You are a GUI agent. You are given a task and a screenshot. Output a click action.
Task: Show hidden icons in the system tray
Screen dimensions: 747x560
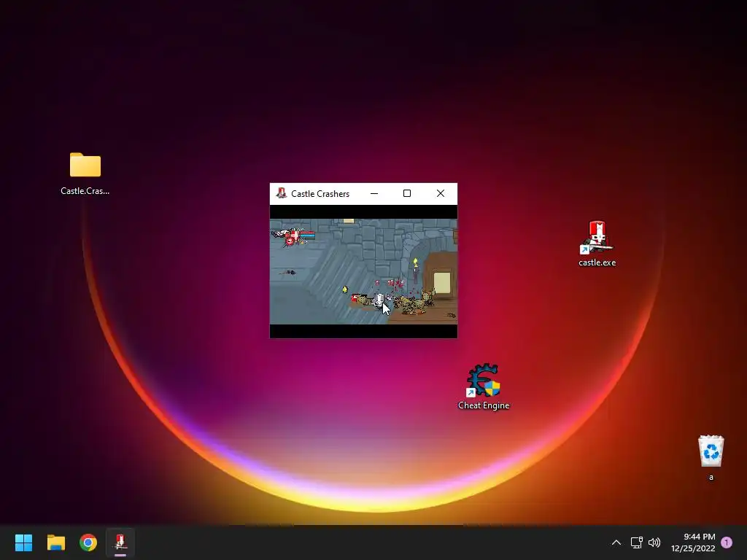coord(616,542)
